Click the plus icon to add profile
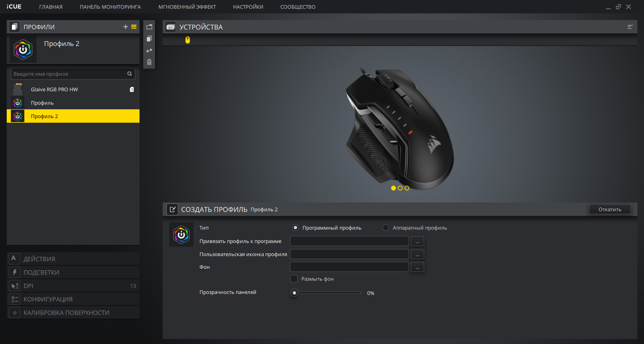644x344 pixels. pyautogui.click(x=125, y=27)
